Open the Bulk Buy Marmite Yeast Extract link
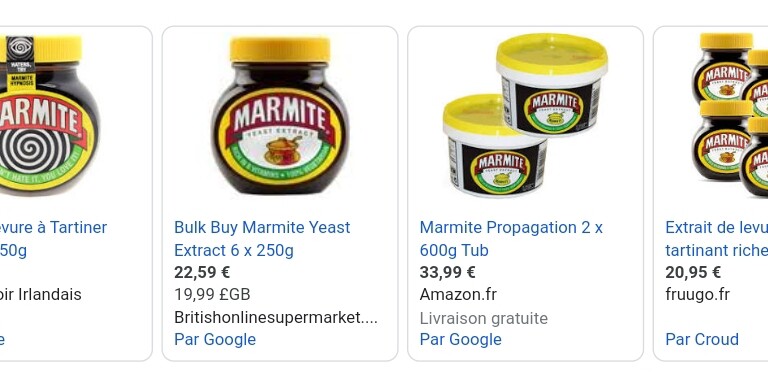 tap(262, 239)
